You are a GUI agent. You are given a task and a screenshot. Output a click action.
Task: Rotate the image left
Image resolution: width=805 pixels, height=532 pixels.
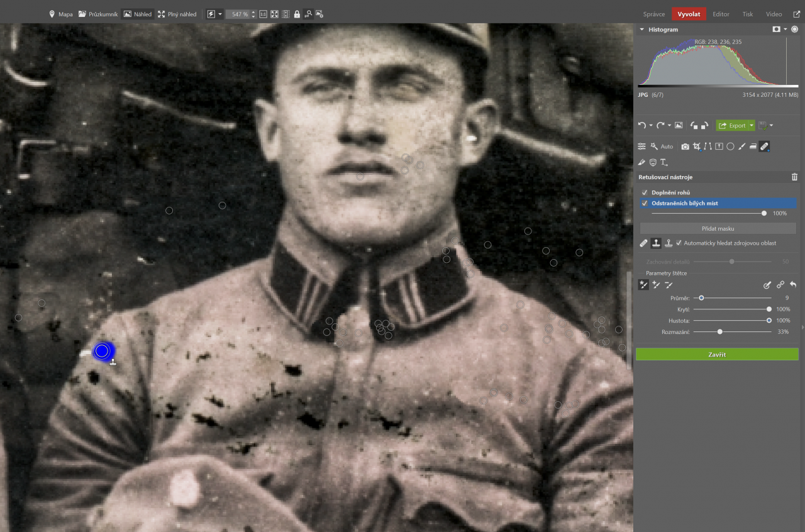[x=694, y=125]
